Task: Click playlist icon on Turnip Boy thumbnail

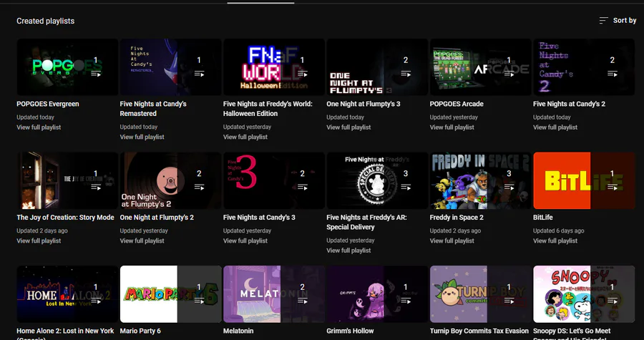Action: tap(509, 301)
